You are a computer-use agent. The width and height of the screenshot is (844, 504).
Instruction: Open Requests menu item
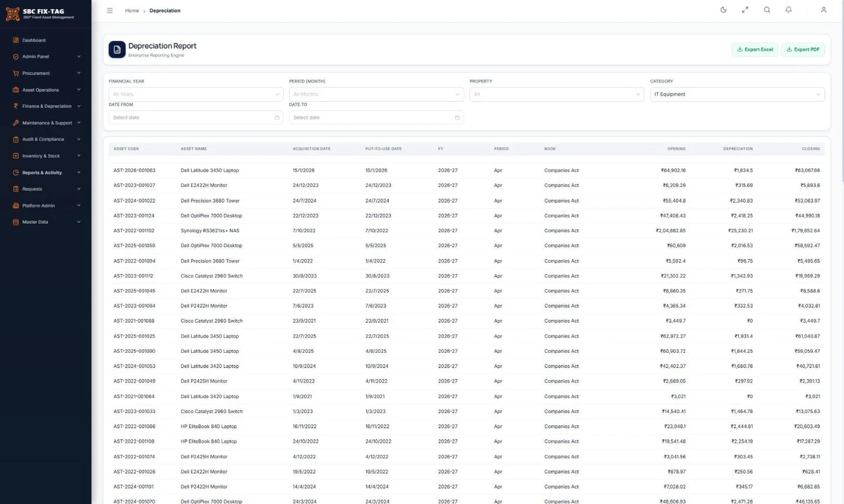pos(46,189)
